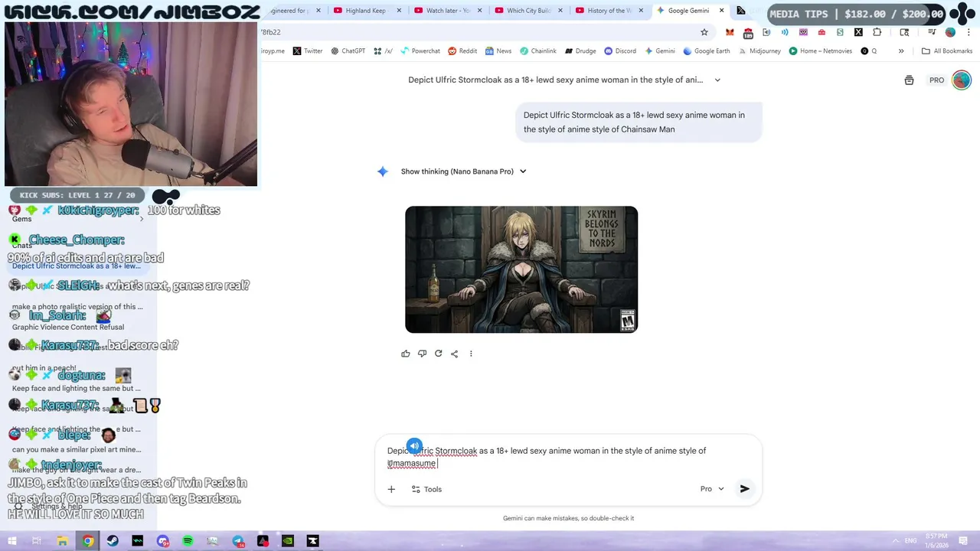Image resolution: width=980 pixels, height=551 pixels.
Task: Open the Twitter bookmark
Action: (x=308, y=51)
